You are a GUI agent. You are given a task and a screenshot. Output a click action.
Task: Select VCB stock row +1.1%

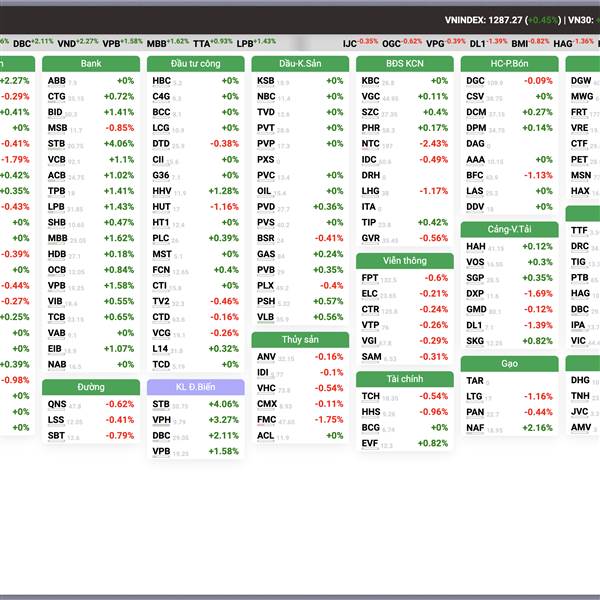tap(91, 160)
